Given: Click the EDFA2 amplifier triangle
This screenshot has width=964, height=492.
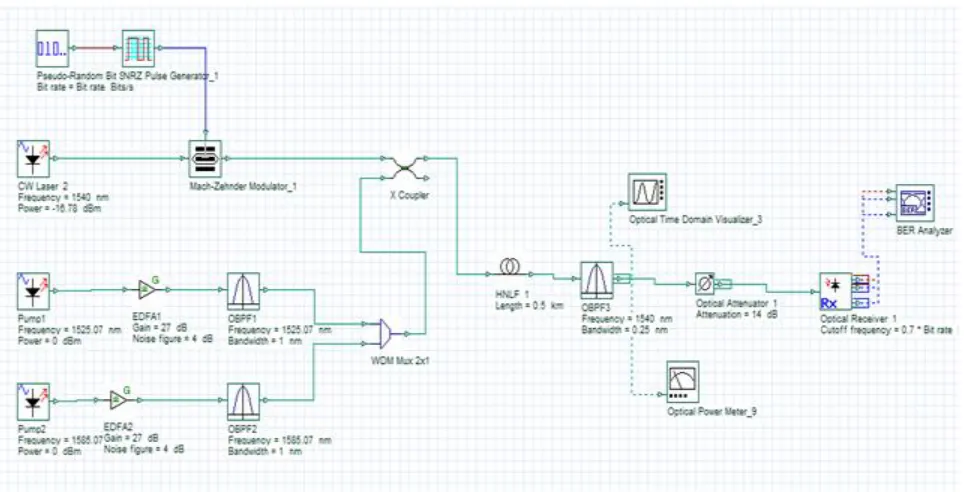Looking at the screenshot, I should point(119,400).
